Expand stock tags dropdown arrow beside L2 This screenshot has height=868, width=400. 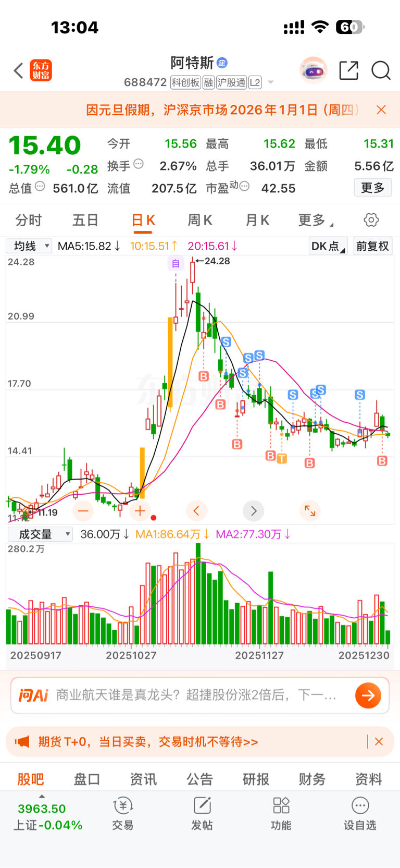270,82
